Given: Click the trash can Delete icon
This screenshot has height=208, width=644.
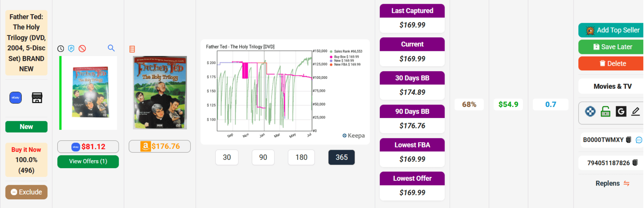Looking at the screenshot, I should (x=602, y=63).
